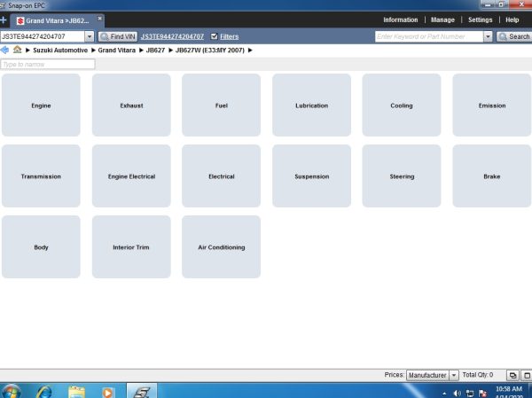Screen dimensions: 532x398
Task: Click the Total Qty: 0 status text
Action: (x=477, y=375)
